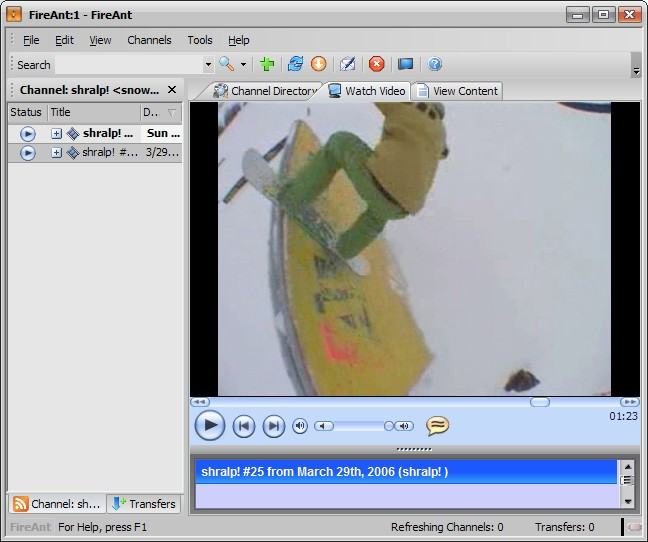
Task: Click the Refreshing Channels: 0 status text
Action: click(x=447, y=527)
